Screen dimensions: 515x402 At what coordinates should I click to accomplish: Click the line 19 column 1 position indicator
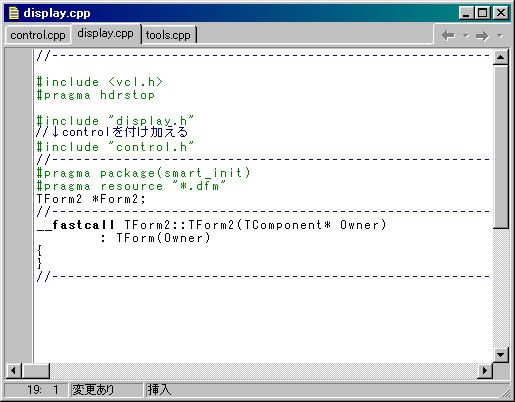pyautogui.click(x=37, y=389)
